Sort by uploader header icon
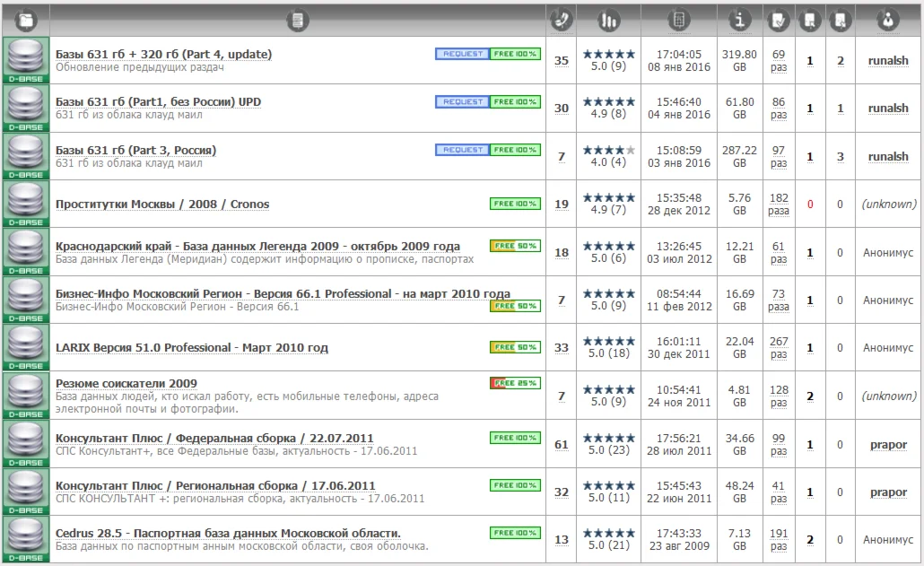Screen dimensions: 924x566 click(x=888, y=21)
